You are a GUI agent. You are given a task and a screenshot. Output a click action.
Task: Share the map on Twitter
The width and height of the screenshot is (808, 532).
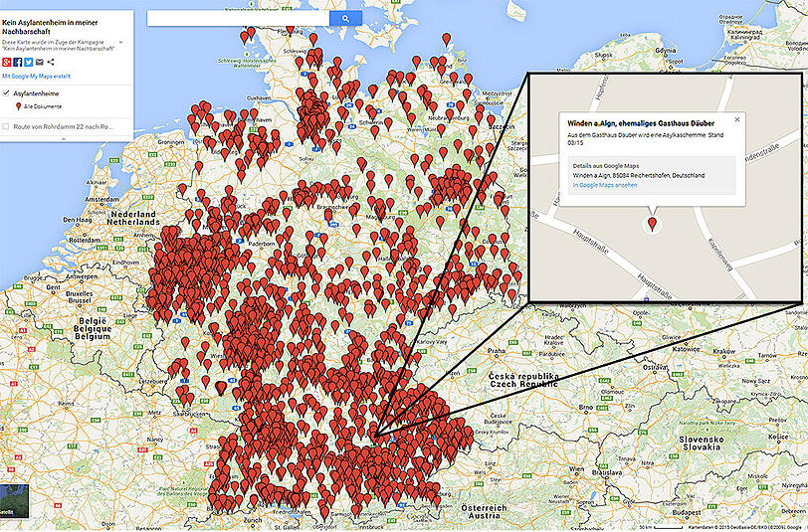tap(29, 62)
